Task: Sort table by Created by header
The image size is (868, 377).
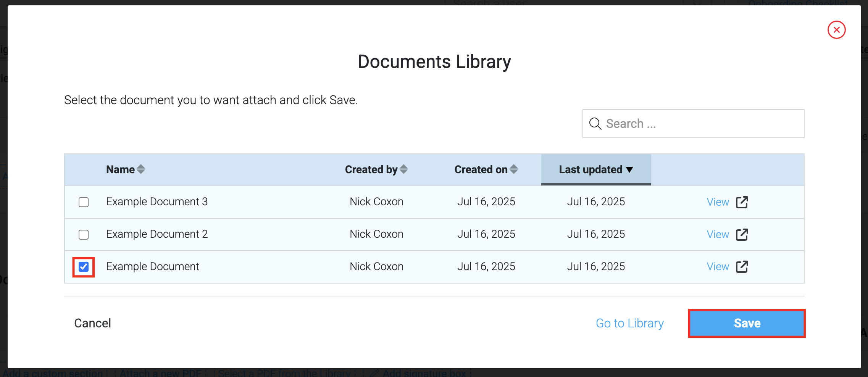Action: 371,169
